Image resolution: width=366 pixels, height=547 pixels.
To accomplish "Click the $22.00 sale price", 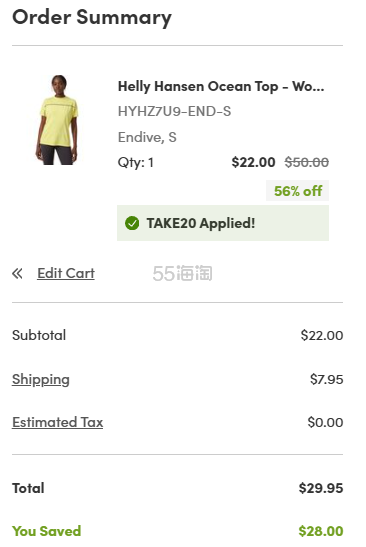I will tap(253, 162).
